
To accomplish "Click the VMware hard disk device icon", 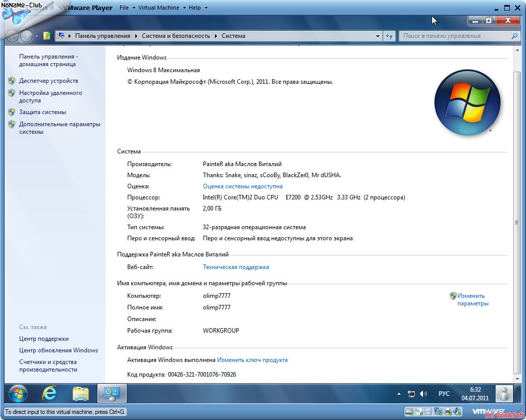I will [410, 411].
